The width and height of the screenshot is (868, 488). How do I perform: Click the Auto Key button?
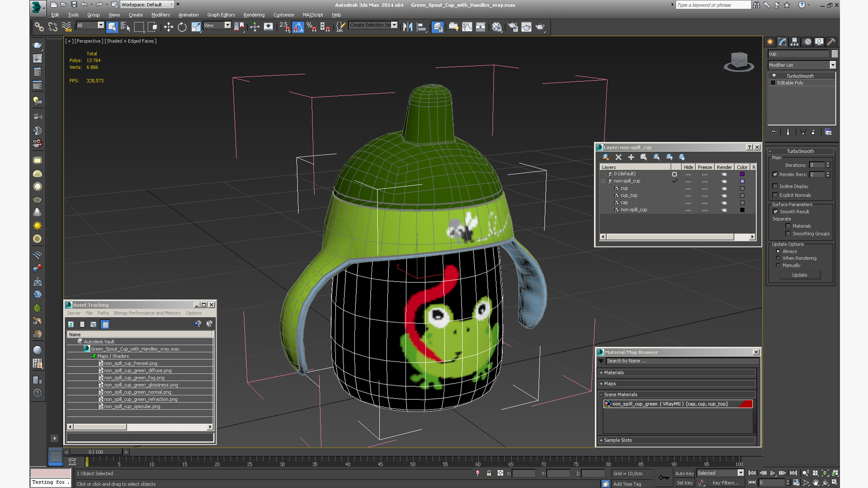click(x=684, y=474)
